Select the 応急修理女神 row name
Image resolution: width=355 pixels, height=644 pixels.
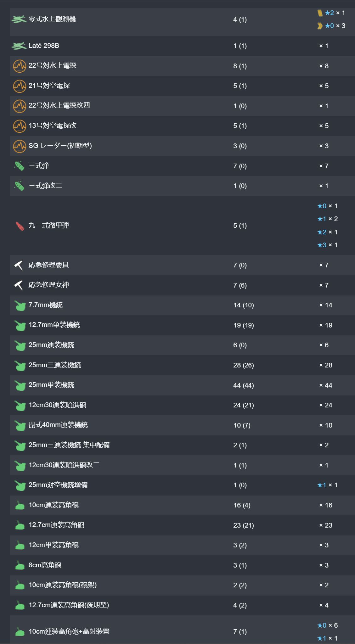(48, 285)
